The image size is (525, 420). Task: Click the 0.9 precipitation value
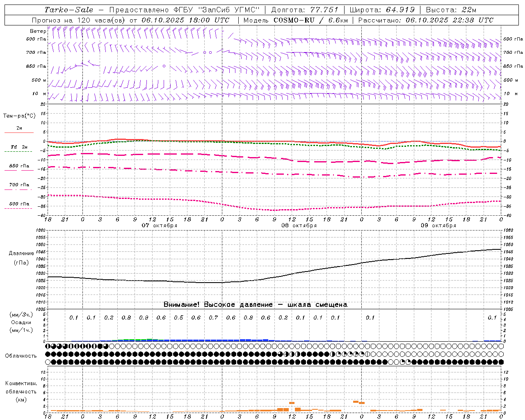coord(144,318)
